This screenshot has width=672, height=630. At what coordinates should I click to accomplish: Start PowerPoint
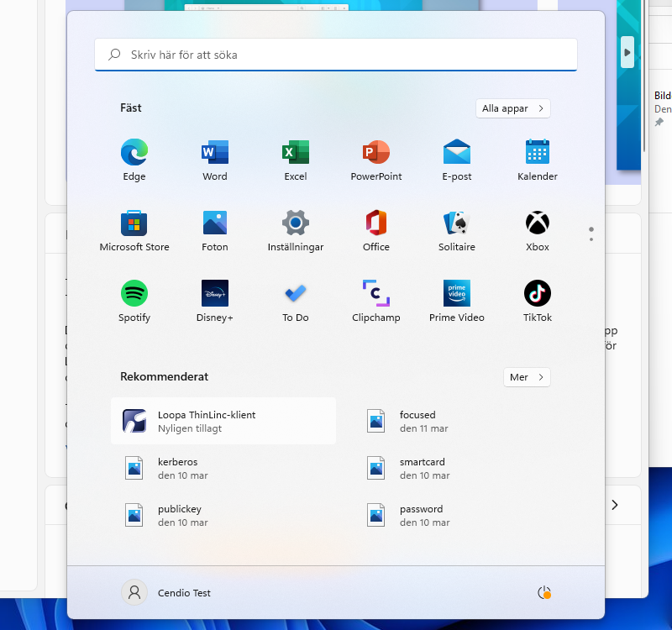(375, 160)
